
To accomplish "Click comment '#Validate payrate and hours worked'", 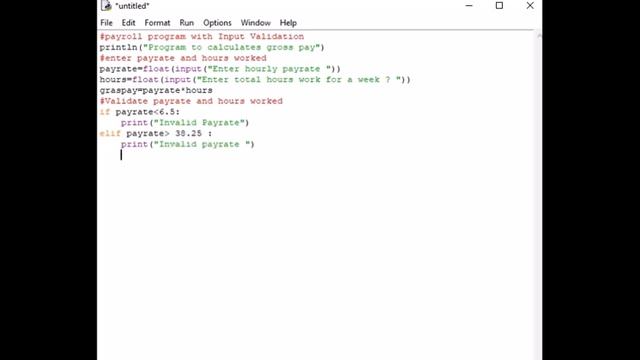I will click(191, 101).
